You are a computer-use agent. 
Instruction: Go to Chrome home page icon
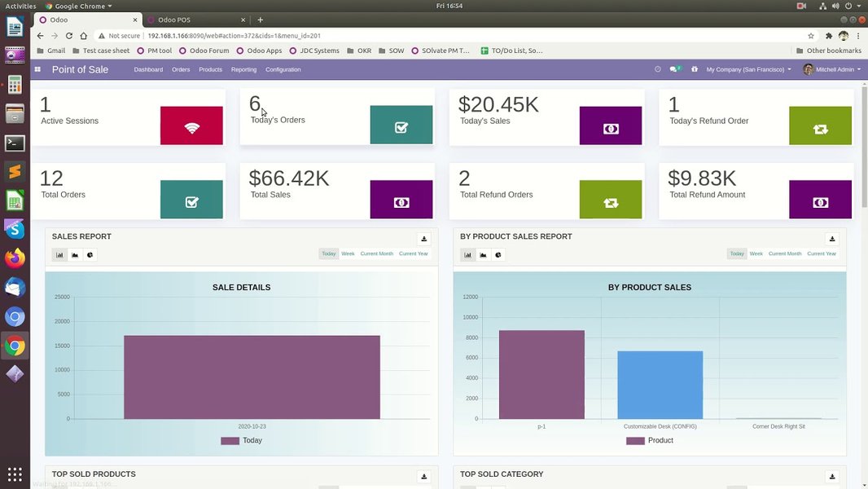click(x=84, y=35)
